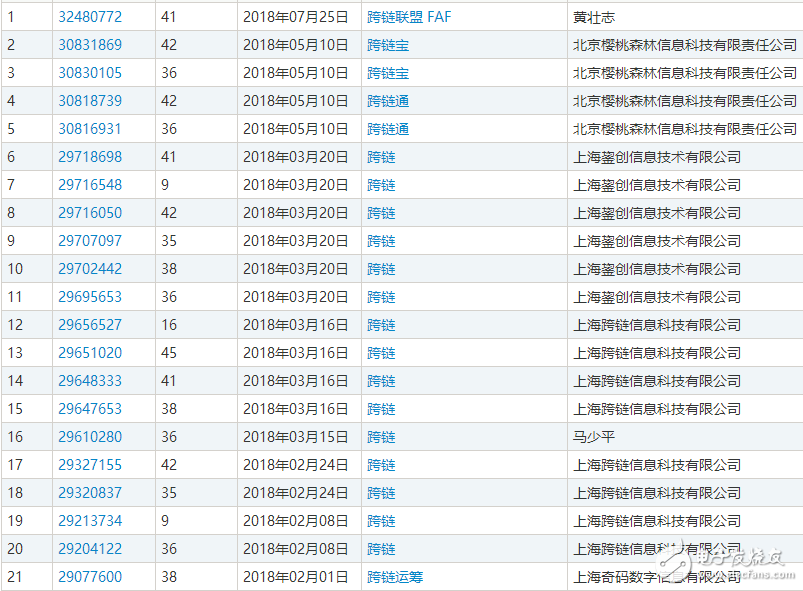The height and width of the screenshot is (591, 803).
Task: Click the 跨链联盟 FAF trademark link
Action: tap(411, 17)
